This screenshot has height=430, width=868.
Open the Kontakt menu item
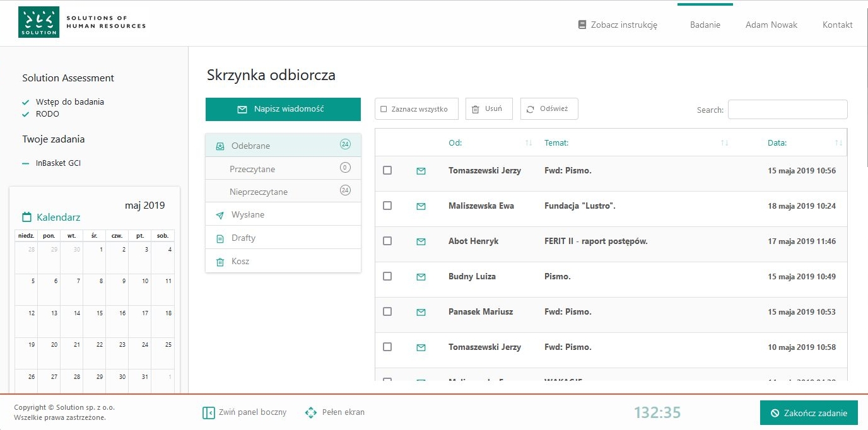tap(837, 25)
